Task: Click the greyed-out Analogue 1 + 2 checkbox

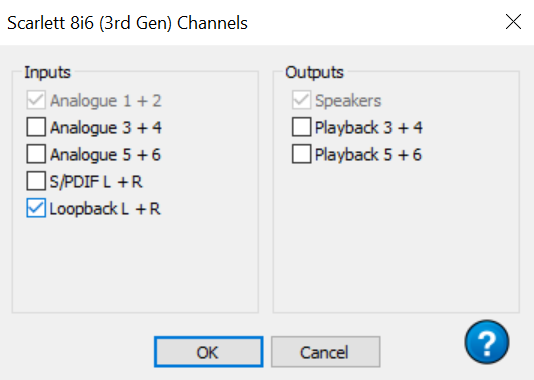Action: [x=36, y=100]
